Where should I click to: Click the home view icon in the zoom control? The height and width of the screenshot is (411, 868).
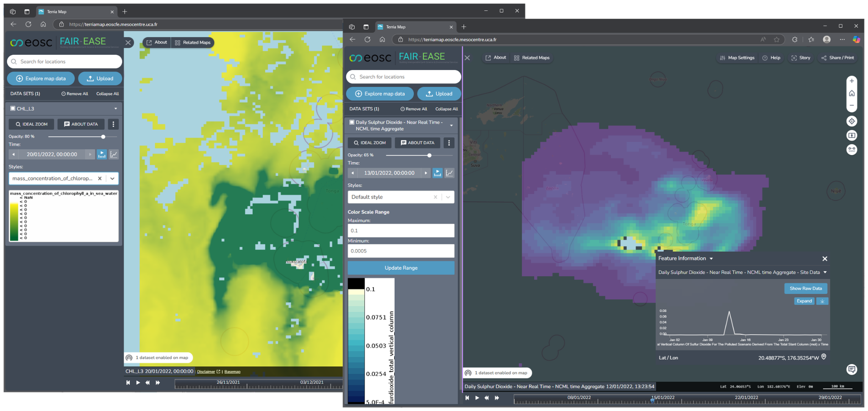pos(852,93)
